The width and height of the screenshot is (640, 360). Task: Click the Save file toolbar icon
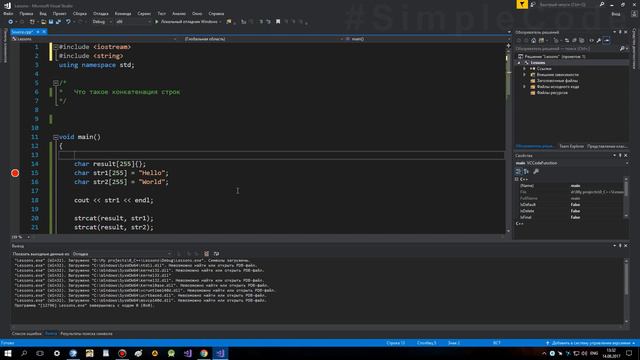pos(51,22)
